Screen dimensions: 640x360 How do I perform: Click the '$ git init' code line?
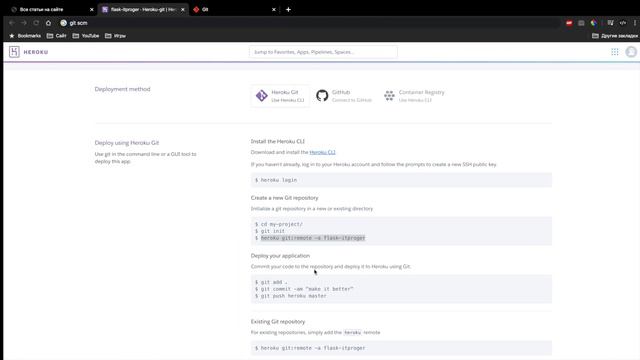(270, 231)
